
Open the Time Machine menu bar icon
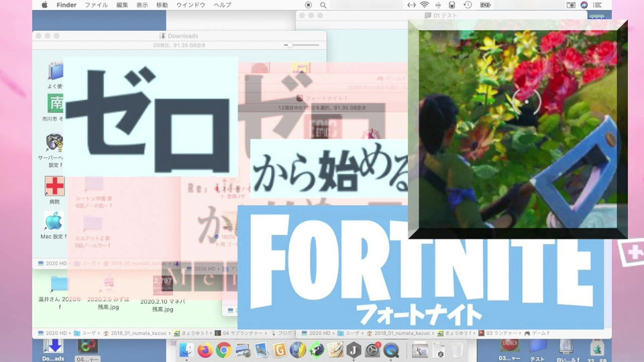(468, 5)
